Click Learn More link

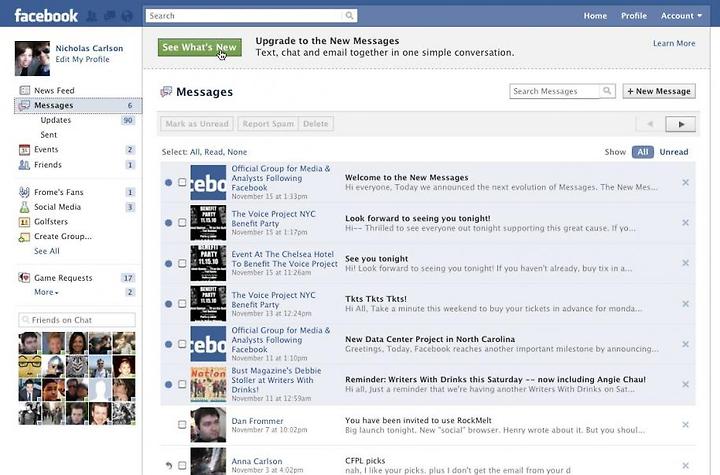(x=674, y=43)
